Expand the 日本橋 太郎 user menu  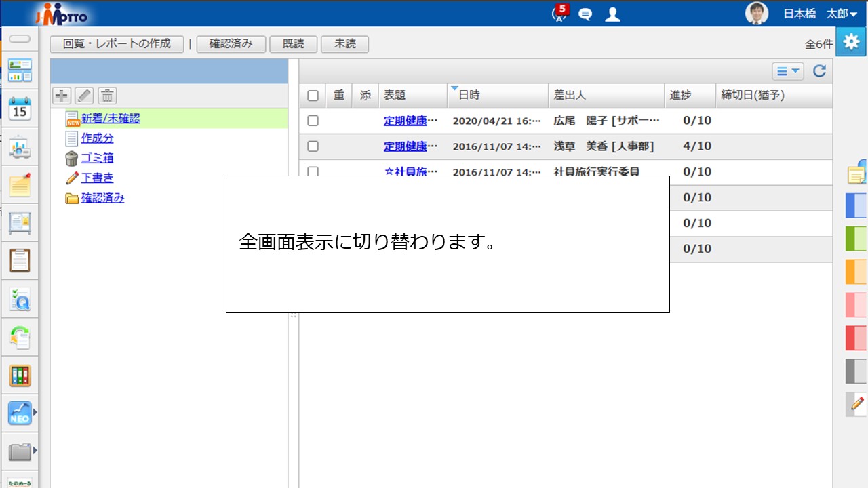coord(818,14)
